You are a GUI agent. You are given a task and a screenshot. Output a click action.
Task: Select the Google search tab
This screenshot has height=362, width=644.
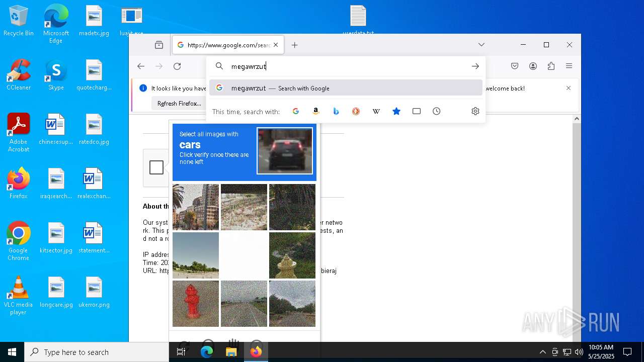point(228,45)
